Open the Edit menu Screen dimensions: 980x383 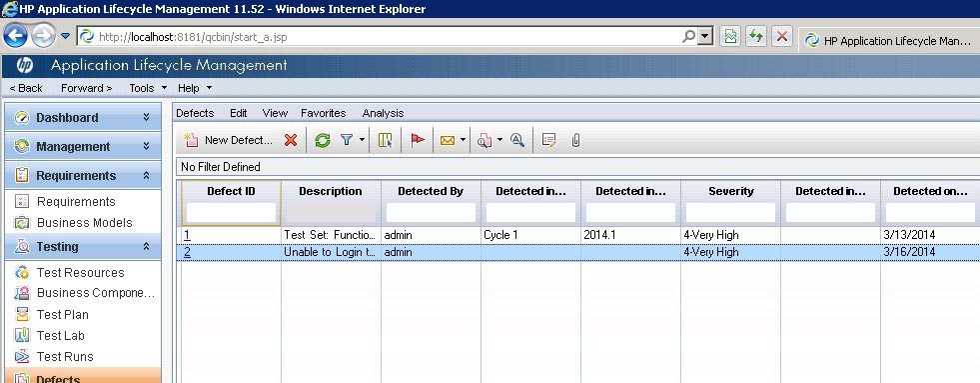(x=238, y=113)
